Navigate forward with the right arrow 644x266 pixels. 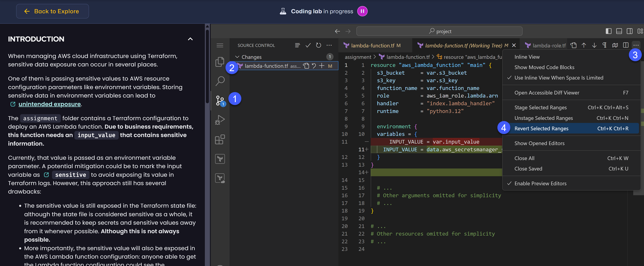(348, 31)
